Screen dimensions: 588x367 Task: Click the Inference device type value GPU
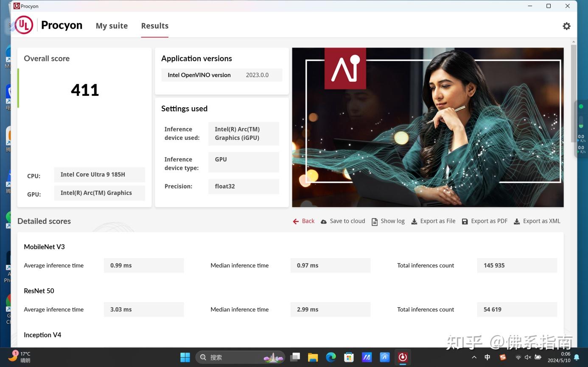click(x=244, y=162)
